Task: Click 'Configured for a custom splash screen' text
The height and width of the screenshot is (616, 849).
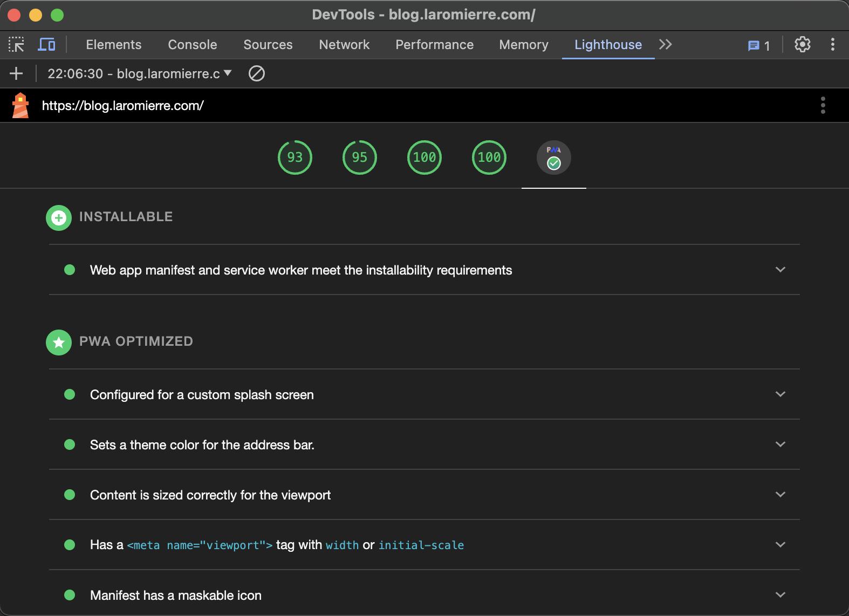Action: (x=202, y=395)
